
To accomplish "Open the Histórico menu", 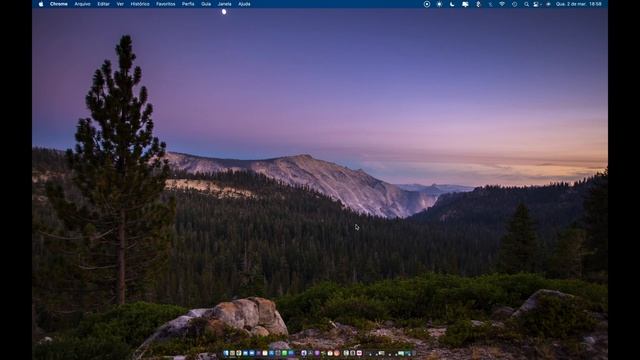I will (140, 4).
